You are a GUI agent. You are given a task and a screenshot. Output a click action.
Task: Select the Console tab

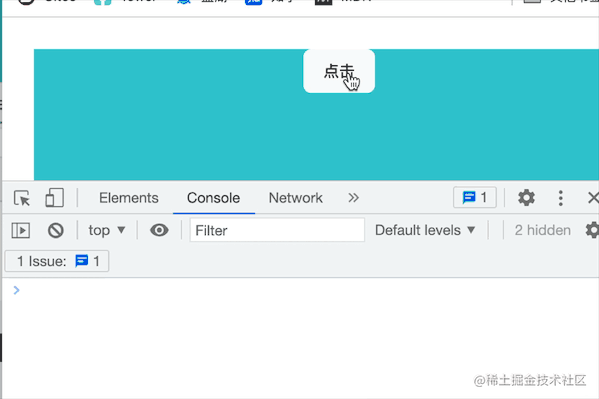tap(214, 198)
